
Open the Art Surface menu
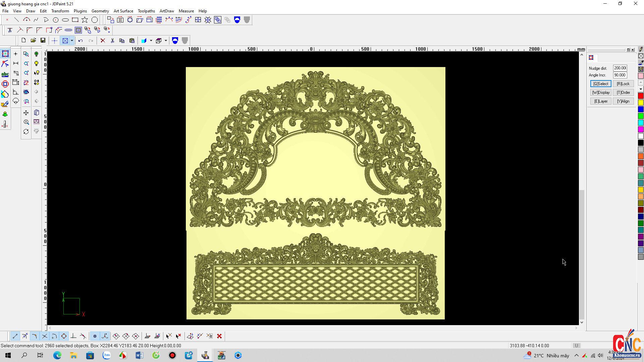pyautogui.click(x=123, y=11)
